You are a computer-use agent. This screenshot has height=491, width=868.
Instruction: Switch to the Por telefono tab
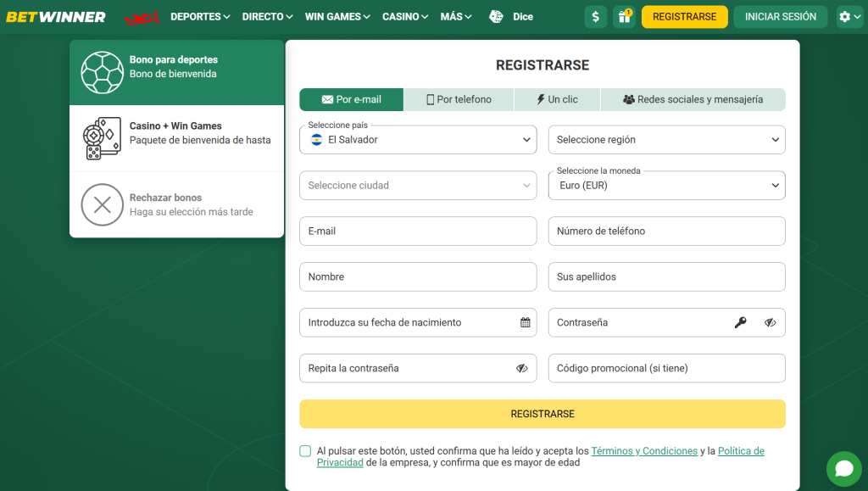pyautogui.click(x=459, y=99)
